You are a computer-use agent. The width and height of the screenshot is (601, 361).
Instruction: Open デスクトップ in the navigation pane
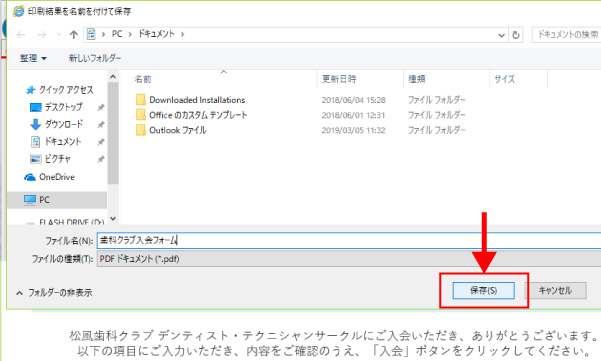point(64,107)
